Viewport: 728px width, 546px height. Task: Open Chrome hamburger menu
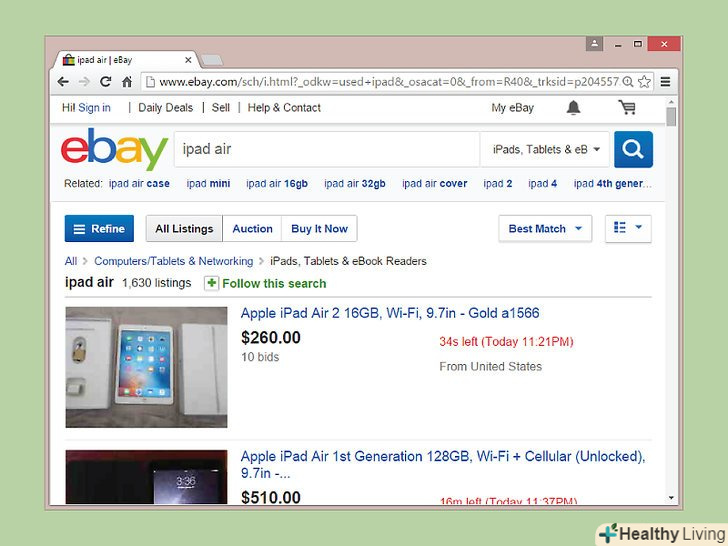click(x=665, y=82)
